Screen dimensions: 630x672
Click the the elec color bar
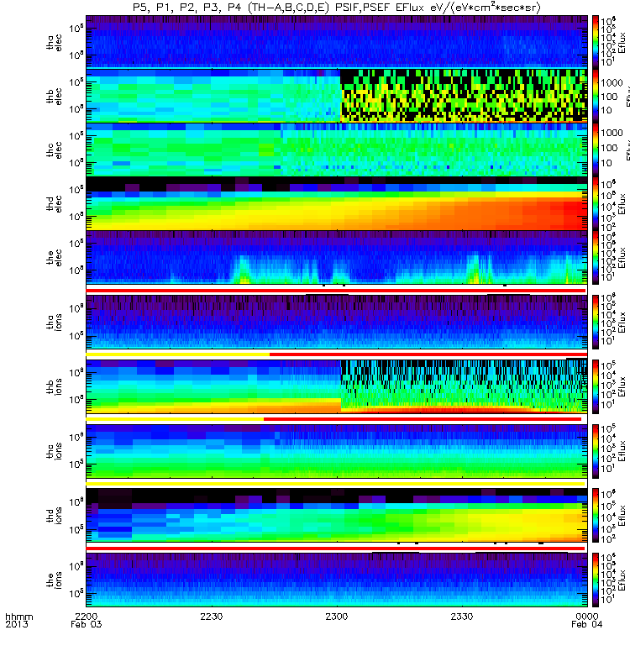[x=596, y=257]
